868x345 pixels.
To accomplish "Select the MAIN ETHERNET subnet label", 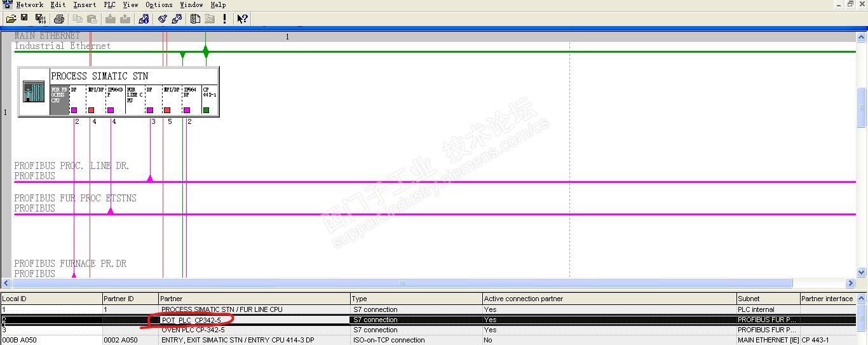I will coord(48,36).
